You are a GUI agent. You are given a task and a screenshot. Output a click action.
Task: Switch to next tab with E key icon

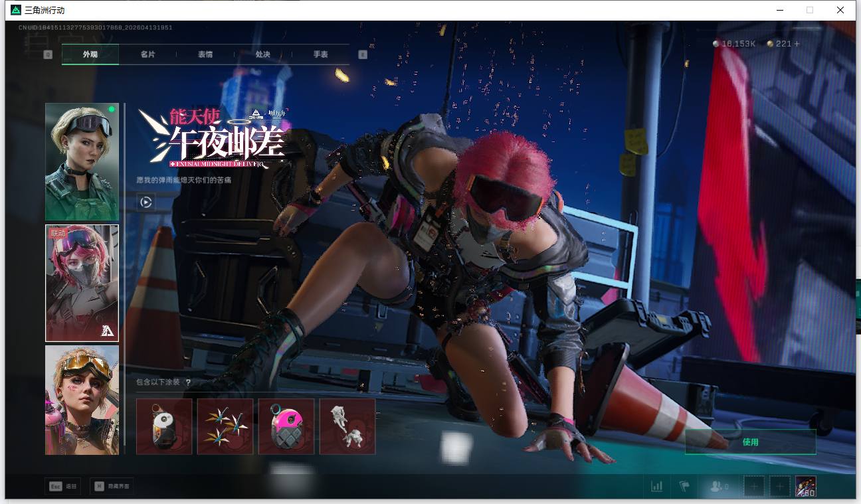coord(363,54)
